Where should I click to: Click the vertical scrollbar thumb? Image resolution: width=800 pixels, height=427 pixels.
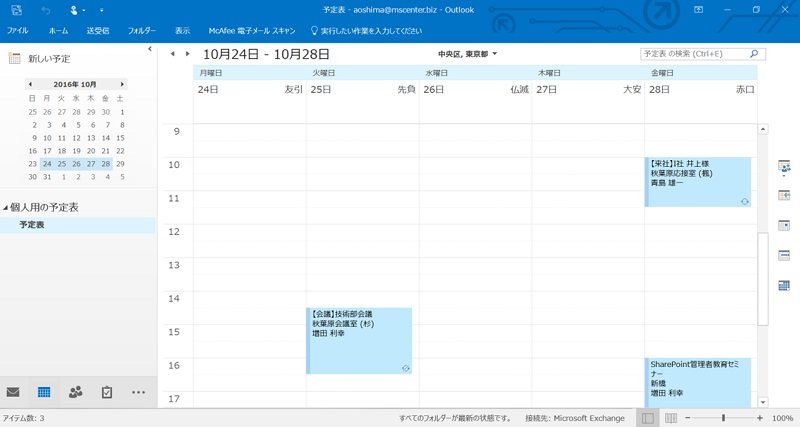pos(763,279)
